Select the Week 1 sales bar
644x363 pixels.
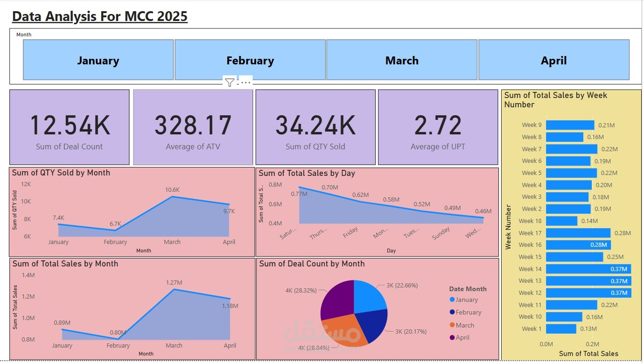[x=561, y=328]
